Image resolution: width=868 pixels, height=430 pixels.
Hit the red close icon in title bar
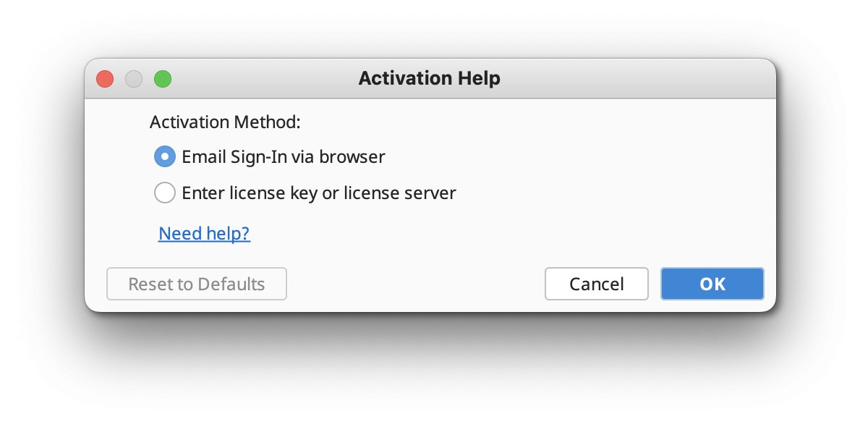click(x=105, y=79)
